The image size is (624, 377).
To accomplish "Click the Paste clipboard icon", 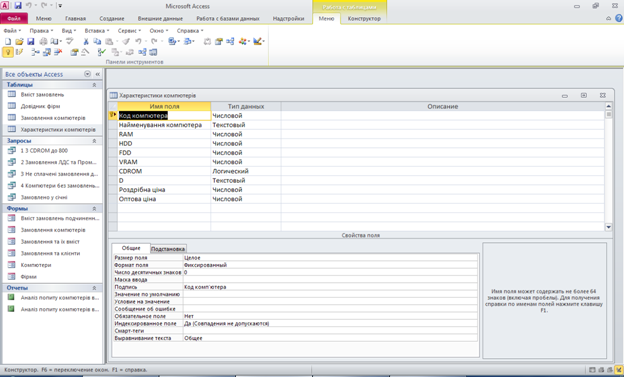I will [109, 41].
